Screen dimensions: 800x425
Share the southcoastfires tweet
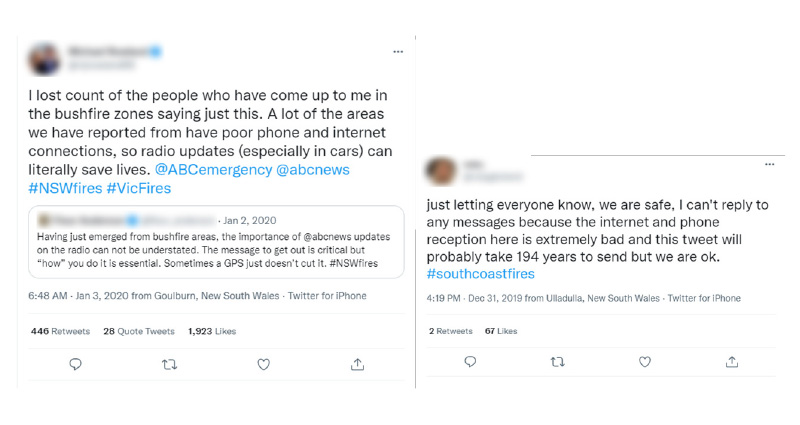pos(732,362)
